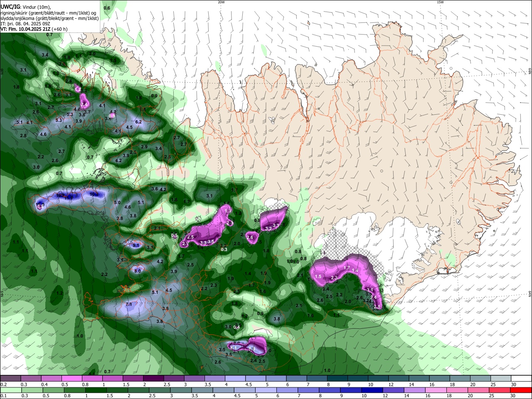532x399 pixels.
Task: Click the 0.6 value near the top edge
Action: 107,8
